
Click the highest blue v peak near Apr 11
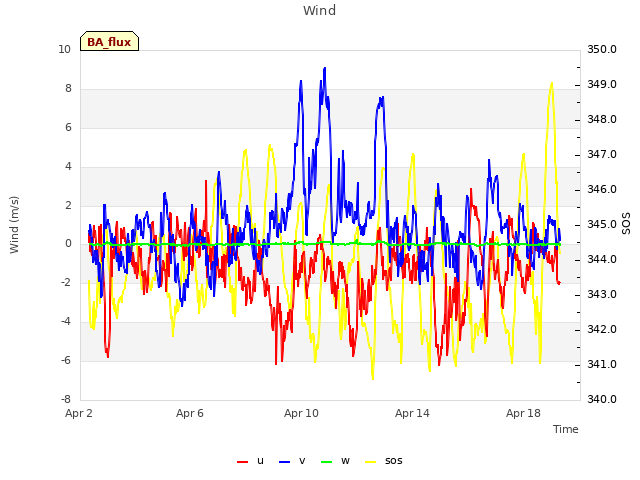pos(325,69)
